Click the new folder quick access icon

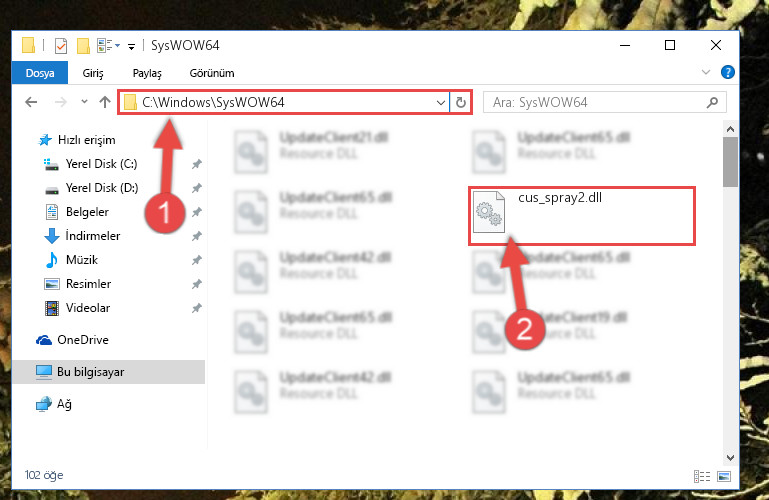click(x=83, y=46)
